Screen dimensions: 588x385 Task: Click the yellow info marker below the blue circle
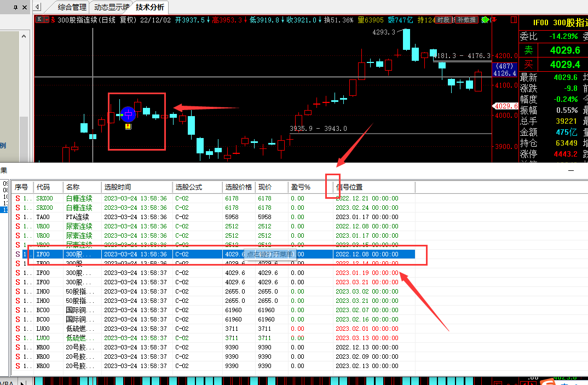point(128,127)
